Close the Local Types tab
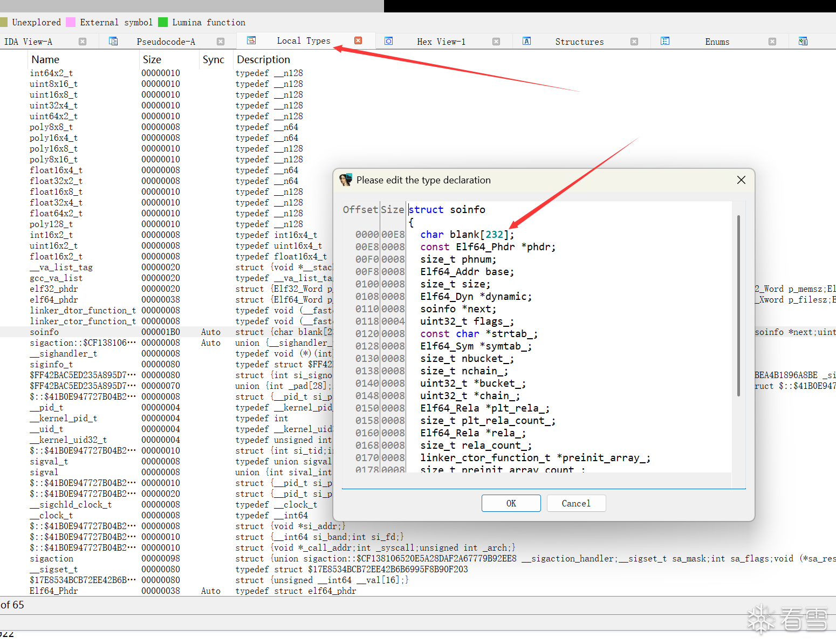This screenshot has width=836, height=644. pyautogui.click(x=358, y=40)
